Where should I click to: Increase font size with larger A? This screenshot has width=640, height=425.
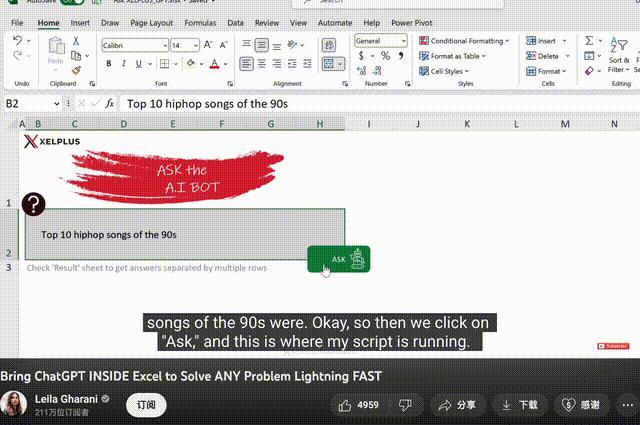(x=208, y=45)
